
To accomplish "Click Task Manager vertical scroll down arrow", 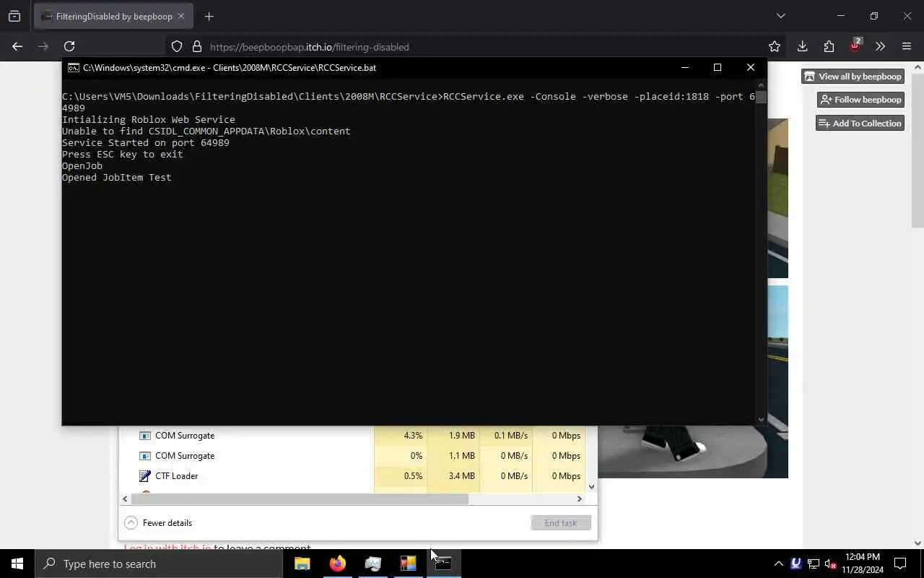I will pyautogui.click(x=592, y=487).
